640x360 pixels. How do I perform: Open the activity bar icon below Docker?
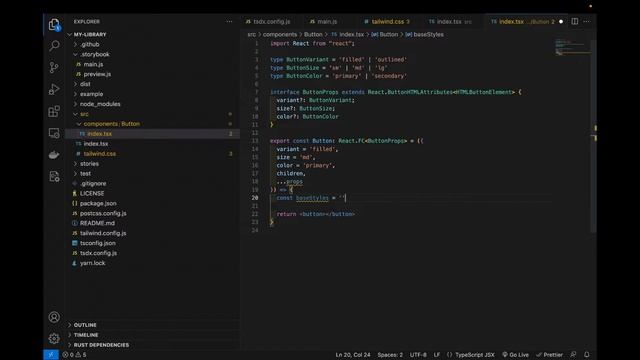tap(54, 176)
